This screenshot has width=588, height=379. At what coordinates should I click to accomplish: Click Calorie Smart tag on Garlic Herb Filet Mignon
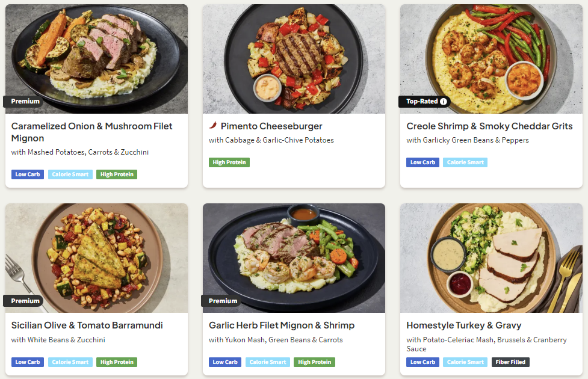[x=267, y=362]
